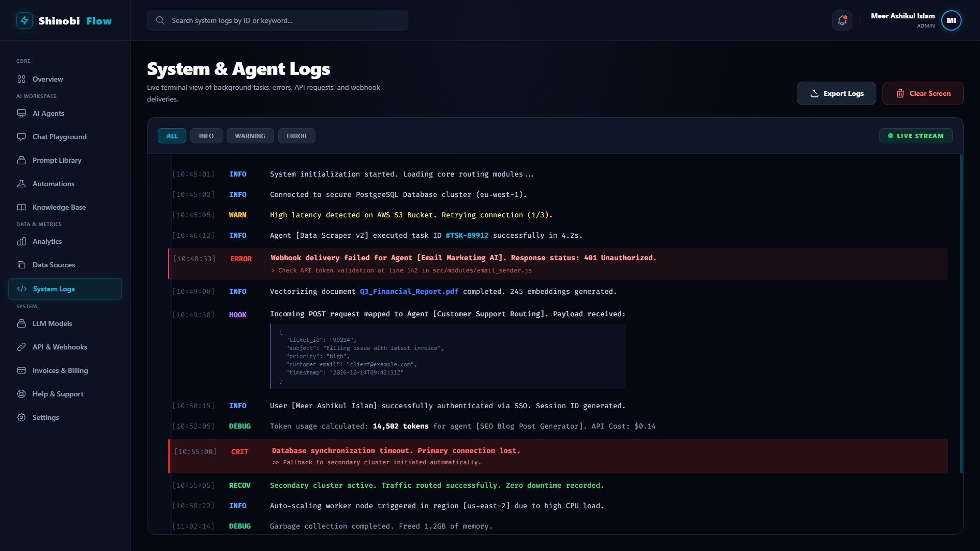Image resolution: width=980 pixels, height=551 pixels.
Task: Click Export Logs button
Action: pos(837,93)
